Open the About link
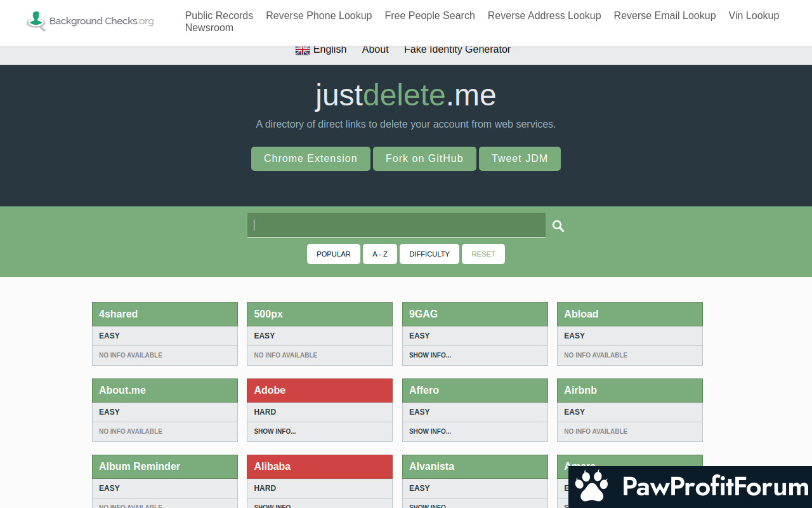Image resolution: width=812 pixels, height=508 pixels. [376, 50]
